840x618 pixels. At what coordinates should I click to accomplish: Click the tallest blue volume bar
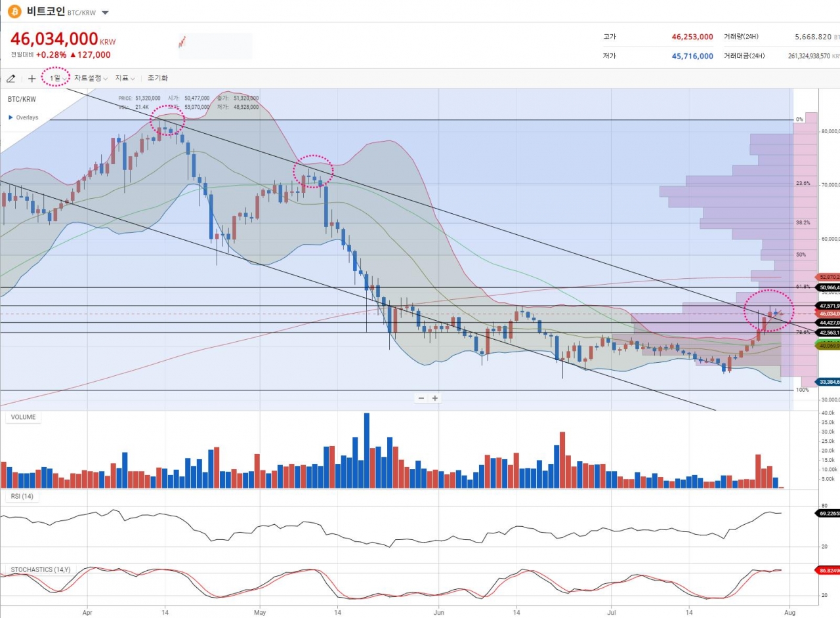click(x=366, y=450)
